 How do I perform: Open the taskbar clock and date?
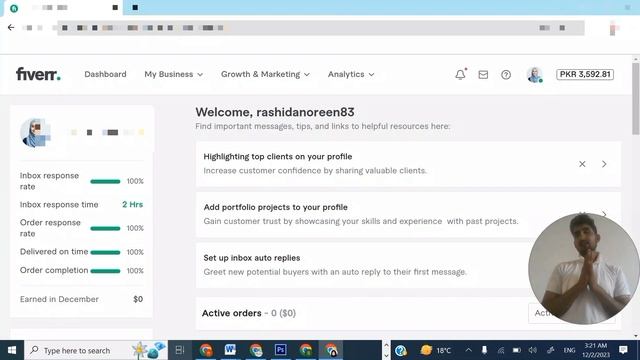[x=596, y=350]
